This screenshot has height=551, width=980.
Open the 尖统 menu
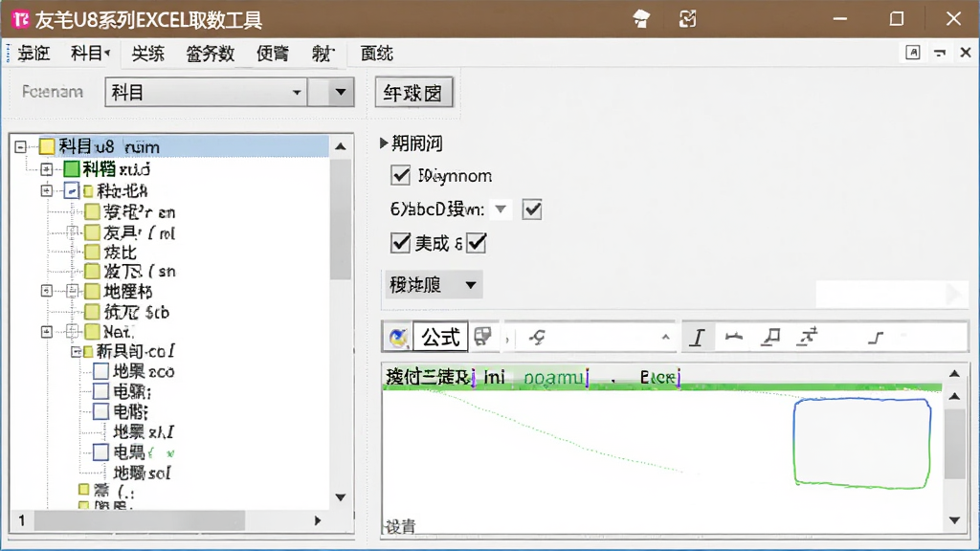coord(148,54)
